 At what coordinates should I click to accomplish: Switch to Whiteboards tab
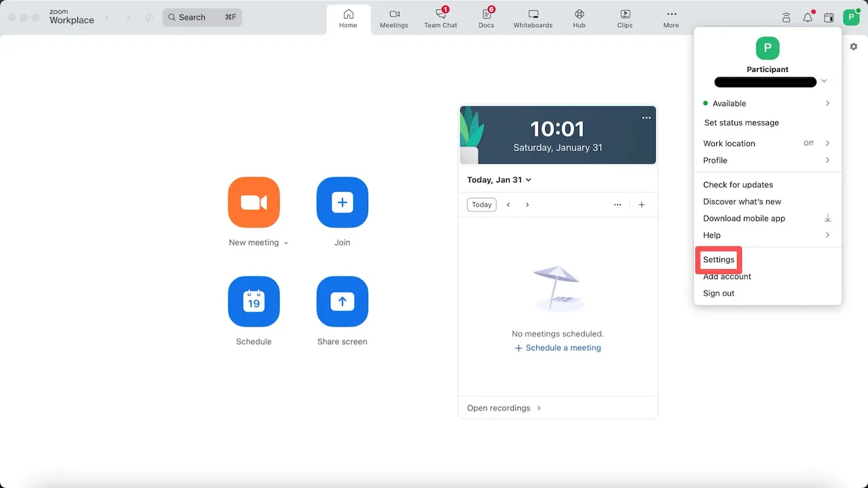click(533, 18)
